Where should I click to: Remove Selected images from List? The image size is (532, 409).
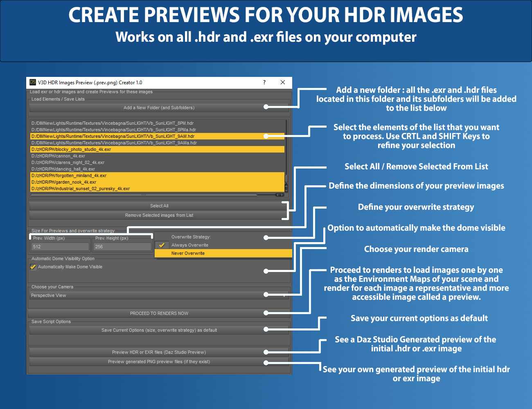click(x=159, y=215)
